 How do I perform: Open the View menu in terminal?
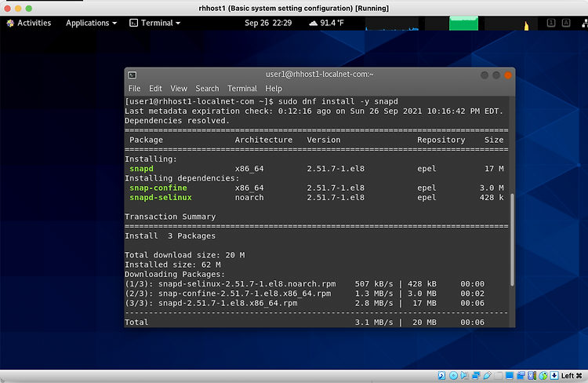pos(179,89)
